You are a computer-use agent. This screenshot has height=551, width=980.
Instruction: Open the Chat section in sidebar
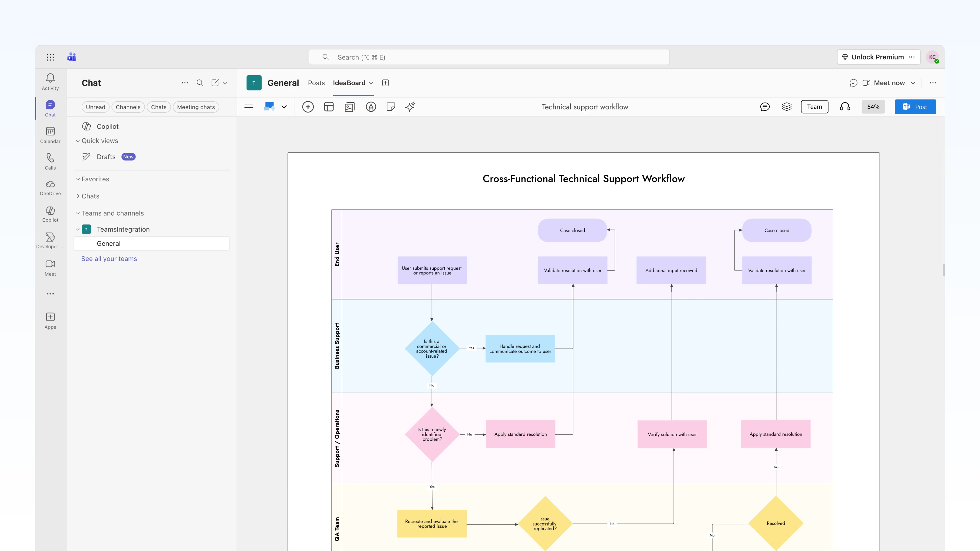tap(50, 109)
